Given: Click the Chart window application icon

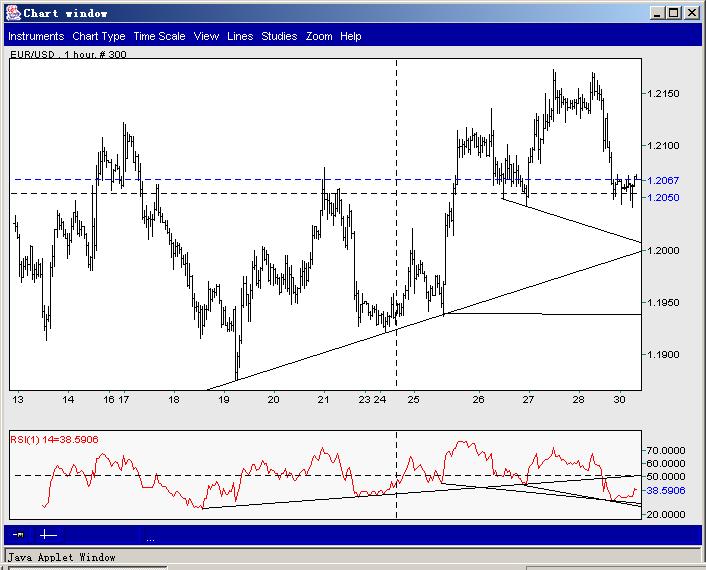Looking at the screenshot, I should click(13, 13).
